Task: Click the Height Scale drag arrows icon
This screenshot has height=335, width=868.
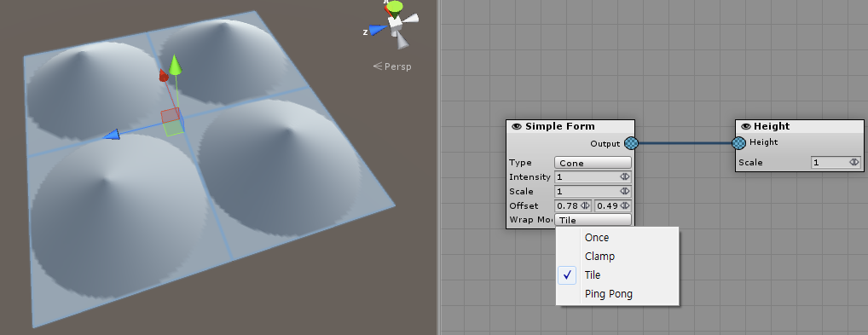Action: click(854, 162)
